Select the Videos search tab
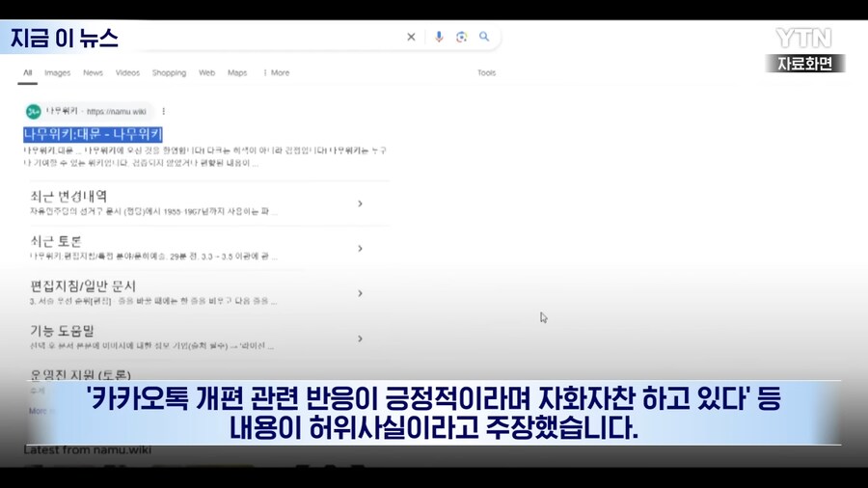 click(127, 73)
